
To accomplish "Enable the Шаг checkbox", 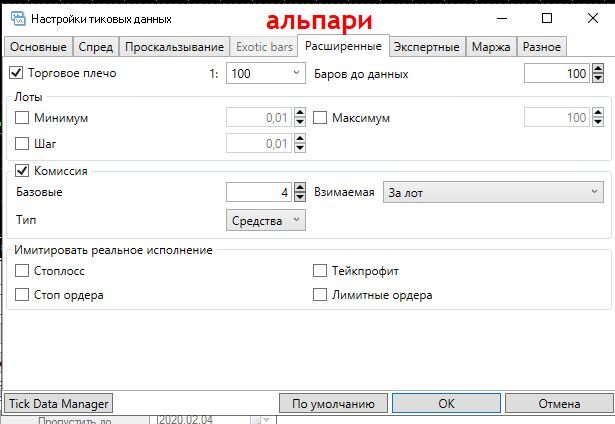I will point(22,143).
